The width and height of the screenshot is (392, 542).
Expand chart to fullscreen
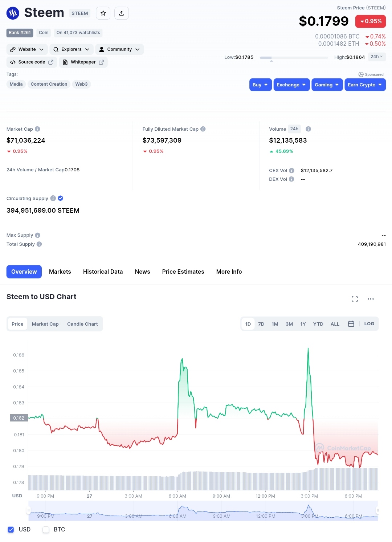(x=355, y=299)
